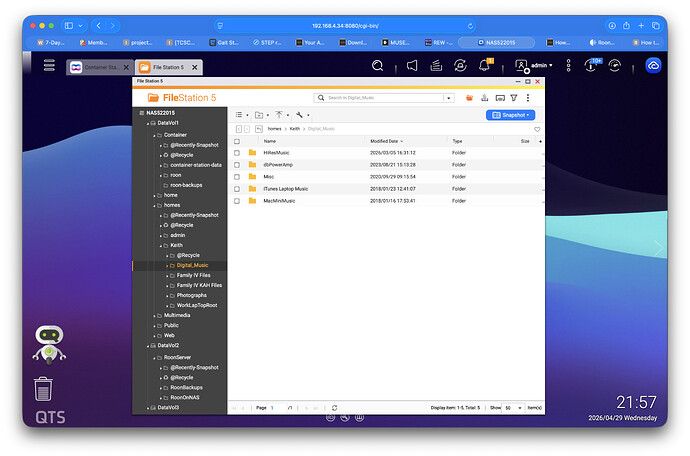This screenshot has width=690, height=456.
Task: Click the File Station upload tray icon
Action: pyautogui.click(x=484, y=98)
